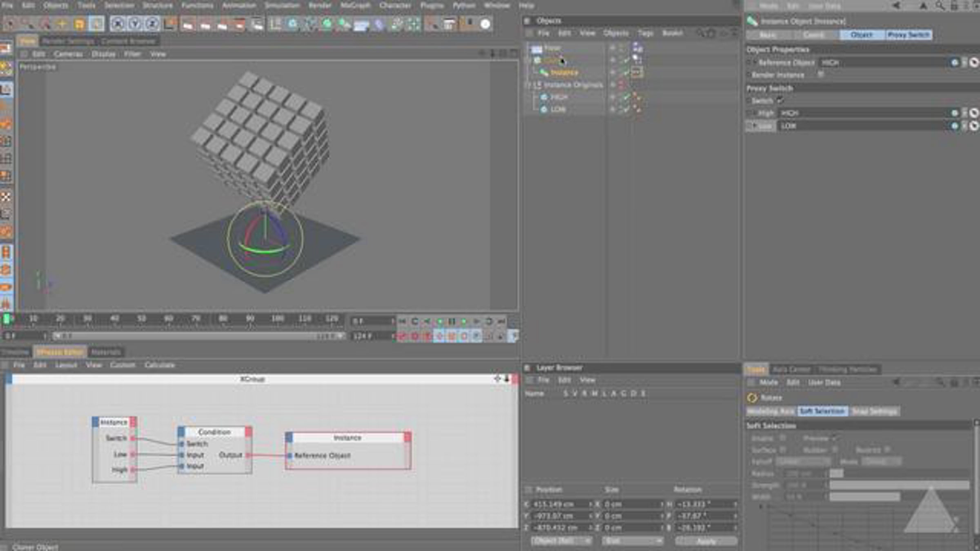Click frame 60 on the timeline ruler
This screenshot has width=980, height=551.
169,319
